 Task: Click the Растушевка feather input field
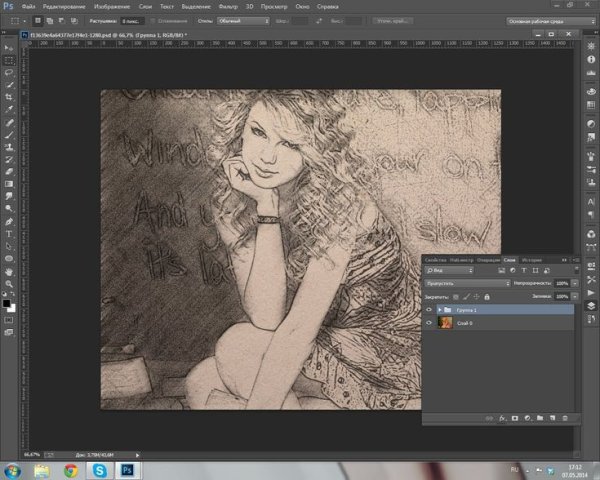tap(132, 20)
